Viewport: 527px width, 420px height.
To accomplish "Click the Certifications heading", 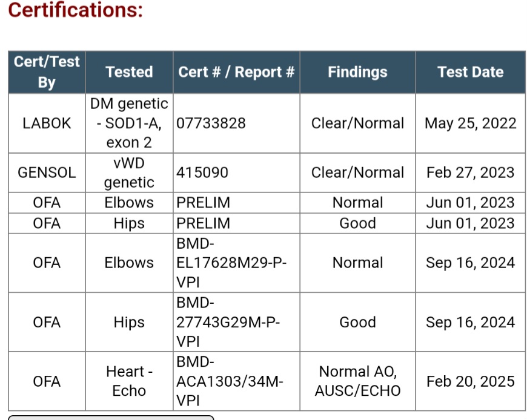I will coord(76,10).
